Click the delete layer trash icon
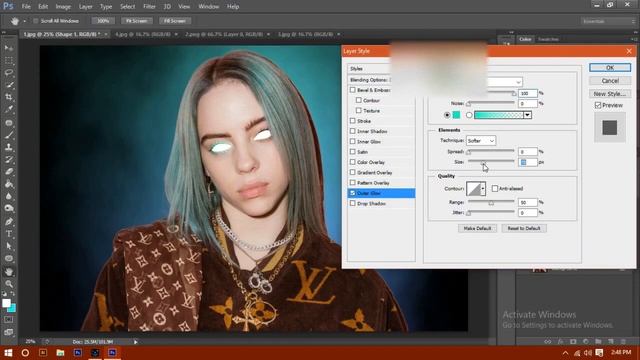The height and width of the screenshot is (360, 640). tap(623, 341)
